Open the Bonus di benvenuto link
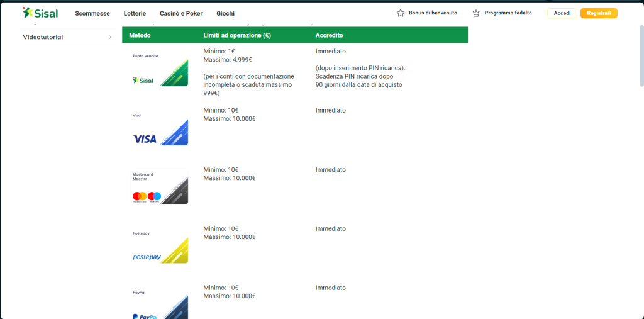This screenshot has width=644, height=319. tap(433, 13)
